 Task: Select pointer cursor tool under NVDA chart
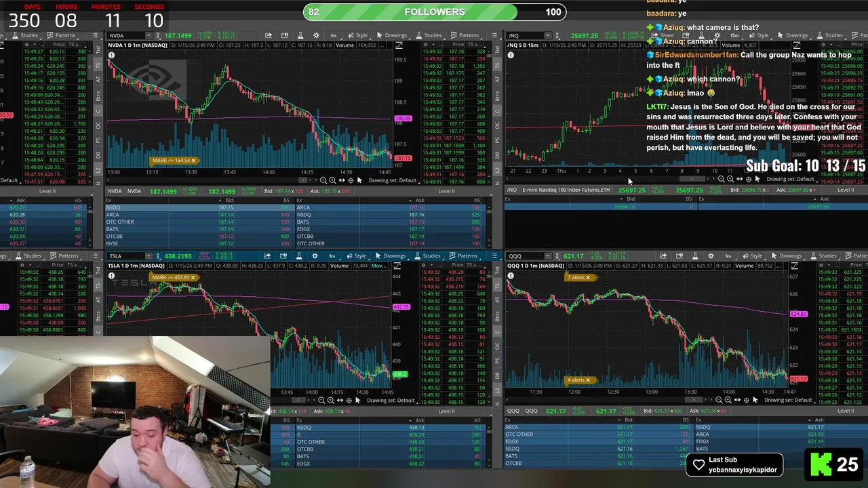click(359, 180)
